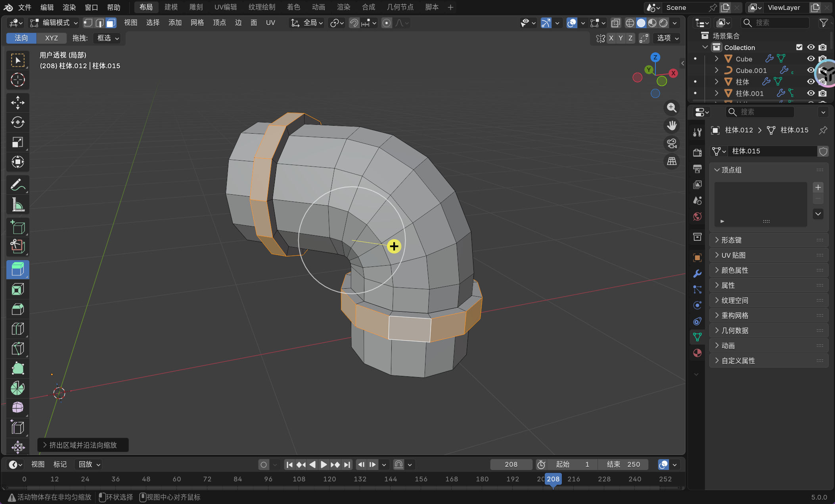Viewport: 835px width, 504px height.
Task: Switch to the 雕刻 workspace tab
Action: (x=196, y=7)
